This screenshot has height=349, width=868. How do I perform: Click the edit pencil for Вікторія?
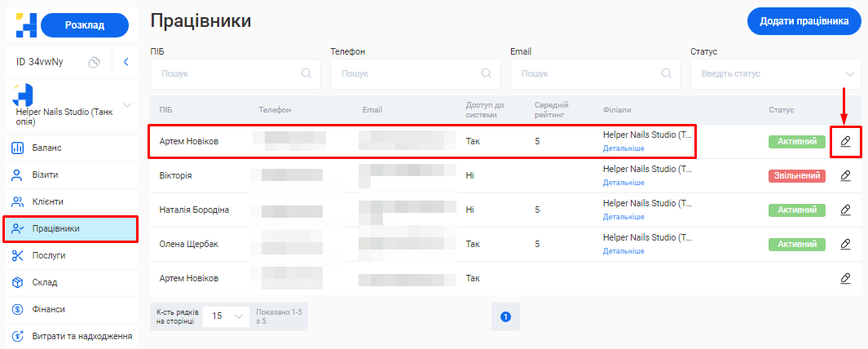[x=845, y=175]
